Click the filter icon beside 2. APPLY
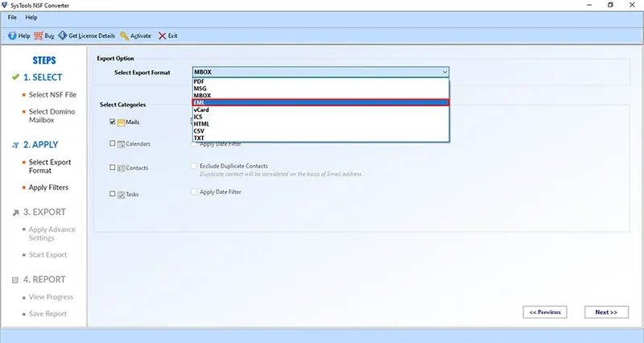Viewport: 644px width, 343px height. (x=15, y=145)
